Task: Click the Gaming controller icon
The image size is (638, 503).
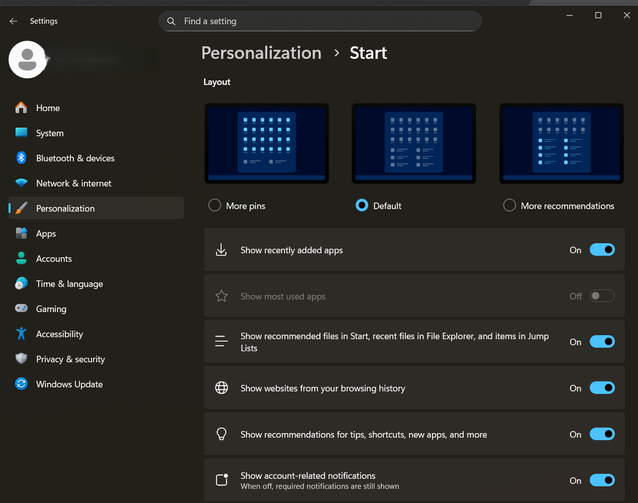Action: pyautogui.click(x=21, y=309)
